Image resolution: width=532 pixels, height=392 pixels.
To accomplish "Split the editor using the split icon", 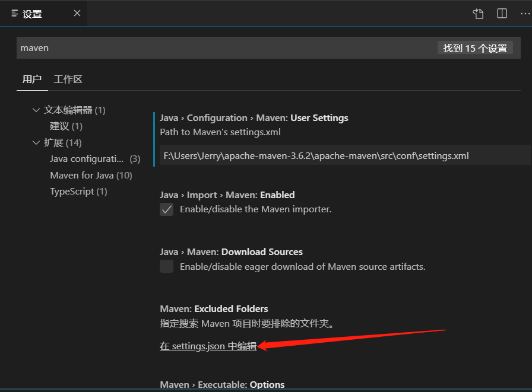I will [x=501, y=13].
